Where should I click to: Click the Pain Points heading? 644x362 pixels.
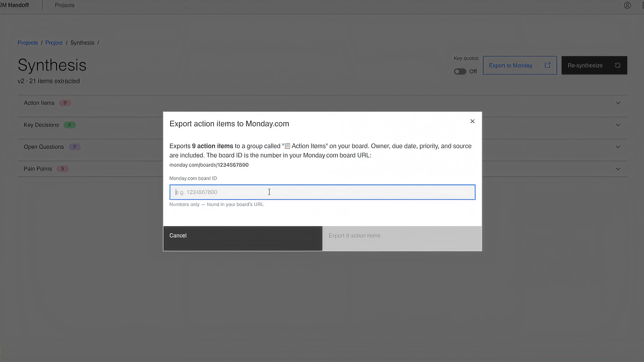pyautogui.click(x=38, y=169)
